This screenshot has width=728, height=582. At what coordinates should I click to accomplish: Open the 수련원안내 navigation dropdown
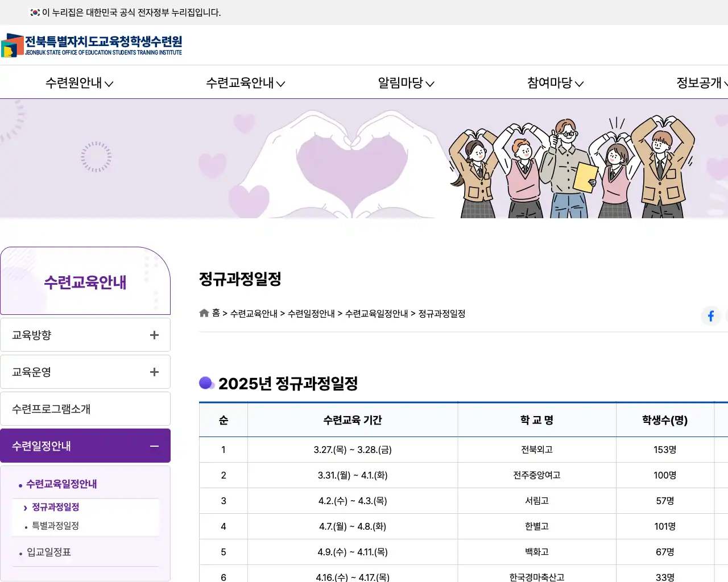tap(78, 83)
